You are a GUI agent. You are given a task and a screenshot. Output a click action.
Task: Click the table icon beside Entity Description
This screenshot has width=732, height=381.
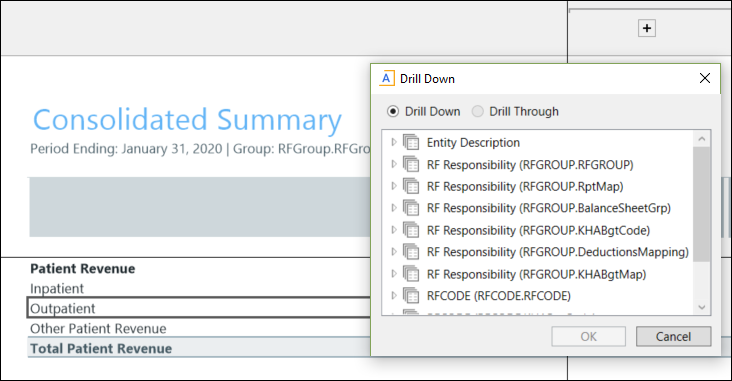pos(411,142)
